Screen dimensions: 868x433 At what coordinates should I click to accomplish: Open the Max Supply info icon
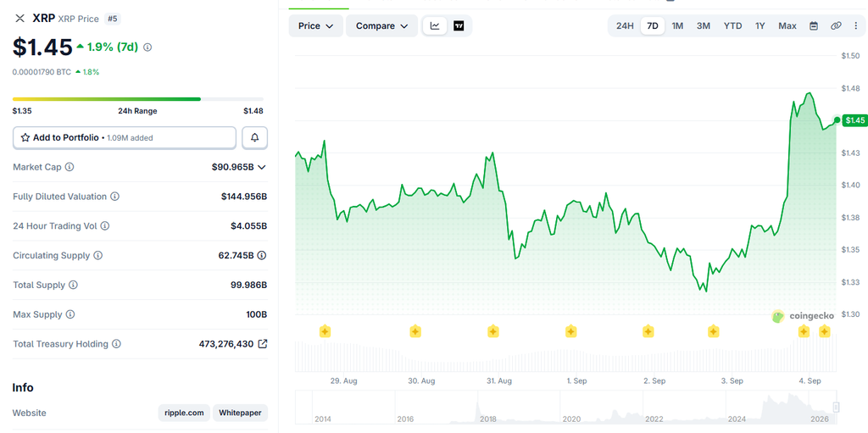point(70,314)
